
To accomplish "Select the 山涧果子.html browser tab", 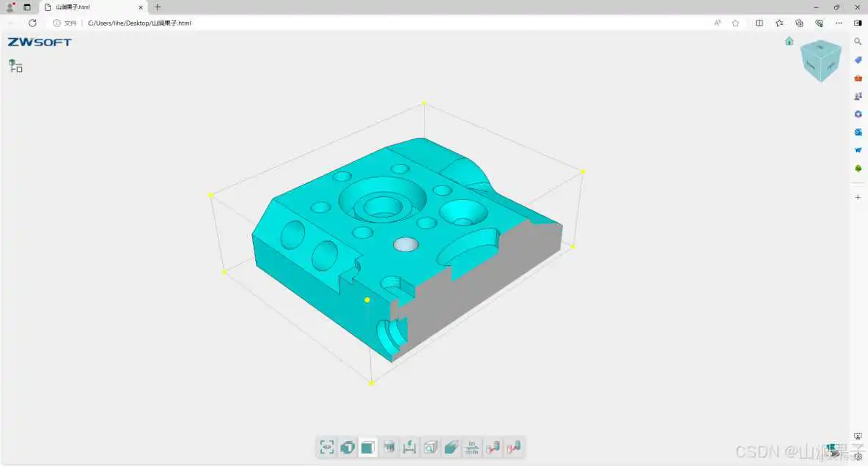I will 93,7.
